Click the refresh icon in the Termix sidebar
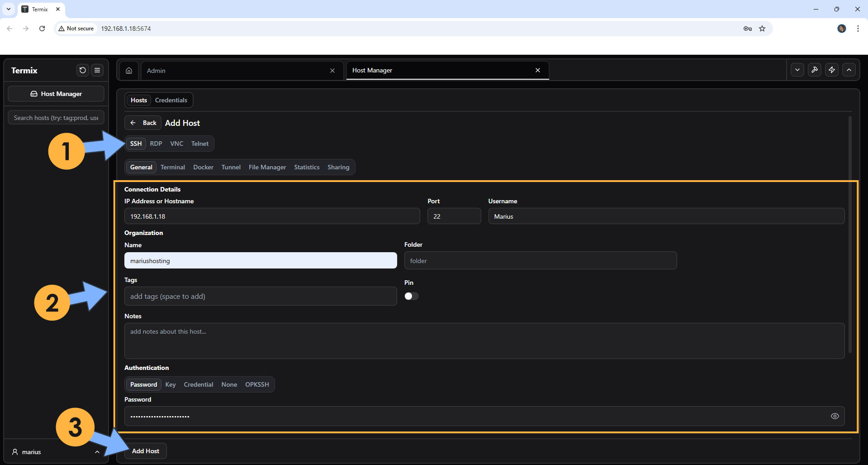Screen dimensions: 868x465 (x=82, y=70)
